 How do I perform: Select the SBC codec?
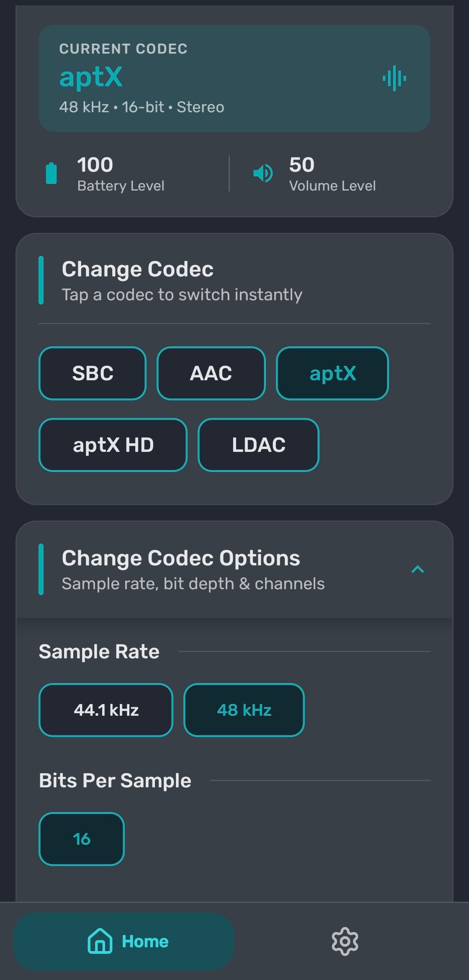(93, 373)
